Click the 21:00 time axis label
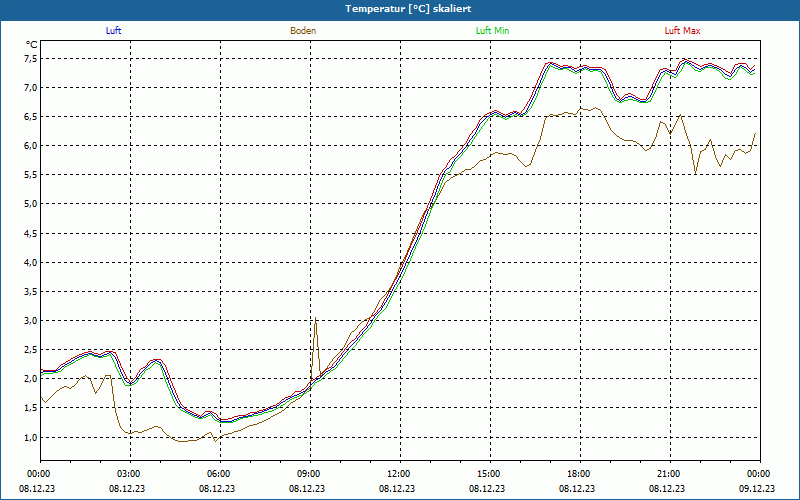 tap(670, 474)
